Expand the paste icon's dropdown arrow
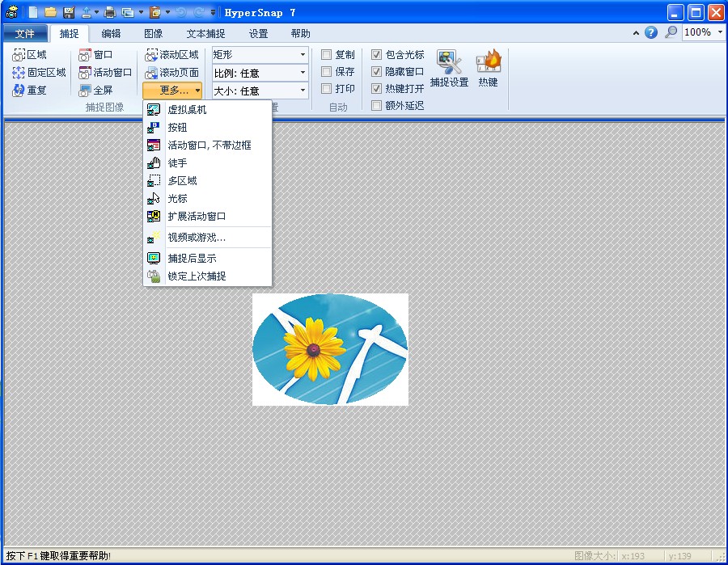The width and height of the screenshot is (728, 565). pos(167,12)
